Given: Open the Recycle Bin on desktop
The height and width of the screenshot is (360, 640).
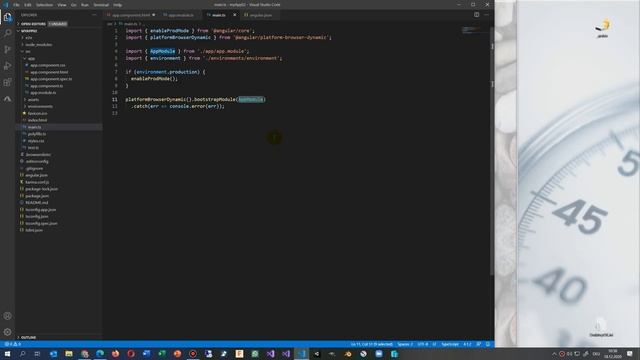Looking at the screenshot, I should [601, 327].
